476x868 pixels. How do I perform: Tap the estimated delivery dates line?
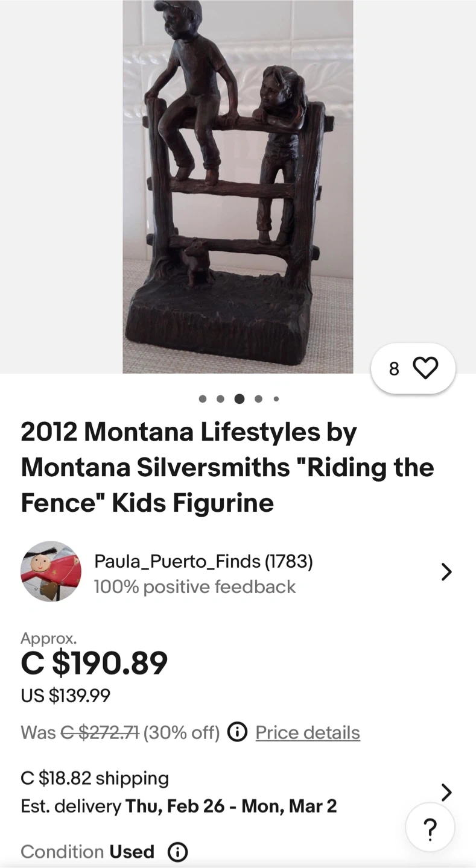pos(179,806)
